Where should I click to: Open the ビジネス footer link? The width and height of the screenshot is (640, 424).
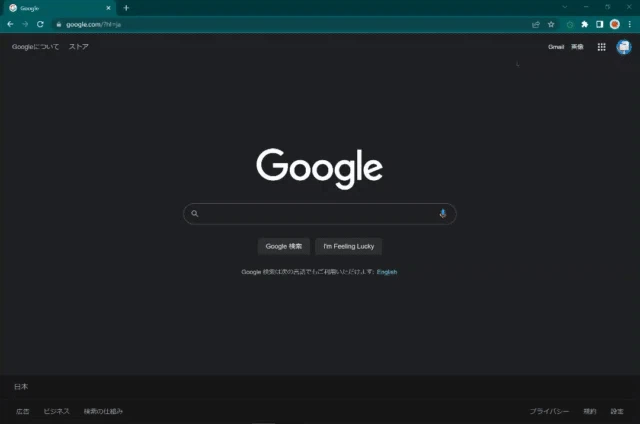pos(57,411)
